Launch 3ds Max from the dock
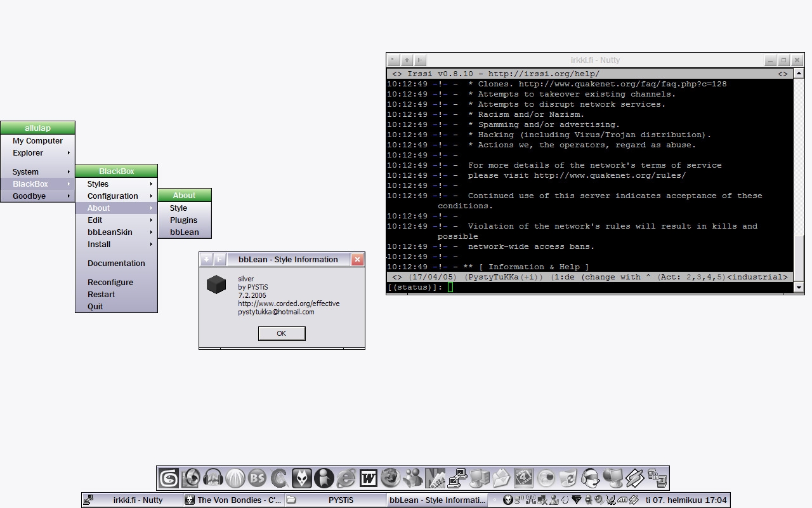This screenshot has width=812, height=508. tap(168, 478)
